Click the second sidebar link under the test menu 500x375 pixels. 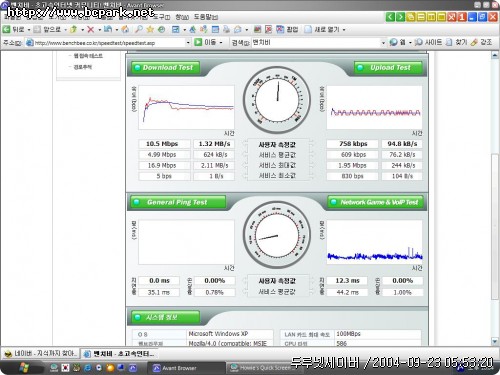(x=83, y=67)
